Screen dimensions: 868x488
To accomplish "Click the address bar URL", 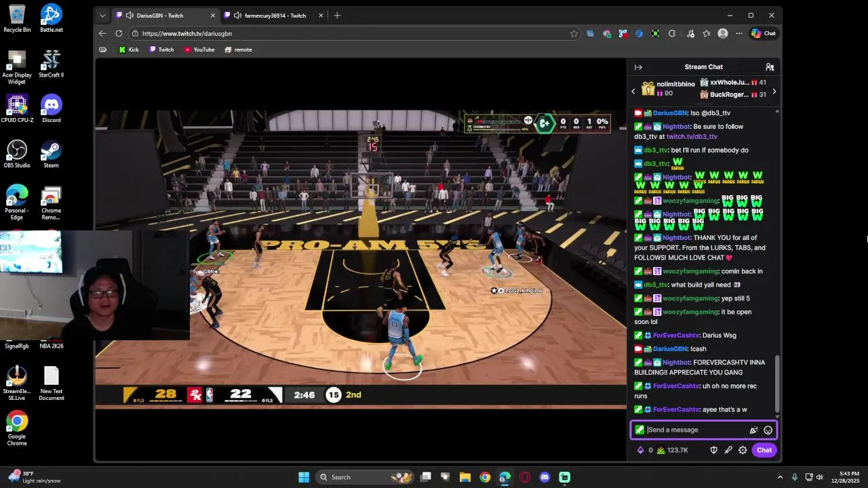I will click(187, 33).
